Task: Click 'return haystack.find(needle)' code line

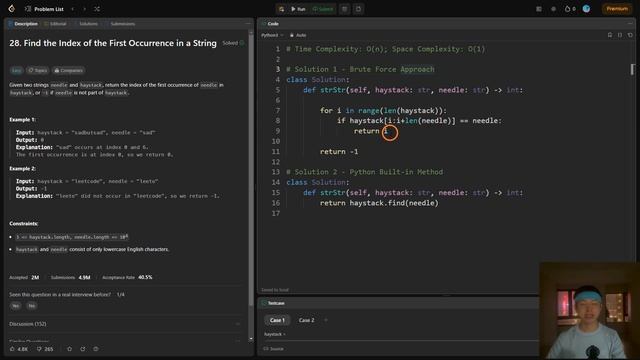Action: click(379, 203)
